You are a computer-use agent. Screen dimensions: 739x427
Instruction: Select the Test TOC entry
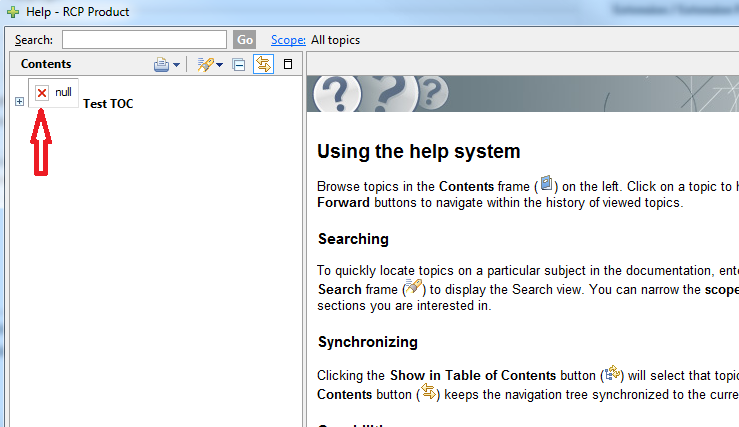(108, 104)
